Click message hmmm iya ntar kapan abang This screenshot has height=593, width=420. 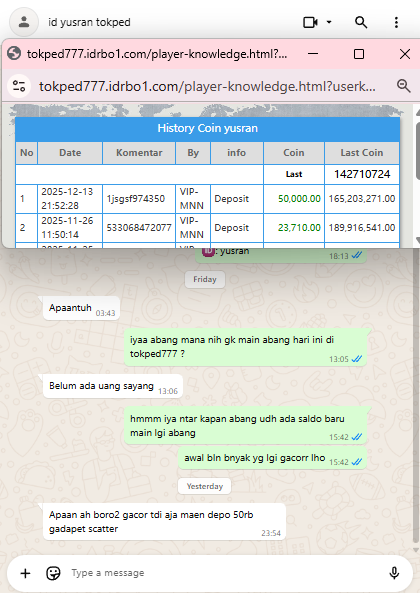[x=245, y=425]
